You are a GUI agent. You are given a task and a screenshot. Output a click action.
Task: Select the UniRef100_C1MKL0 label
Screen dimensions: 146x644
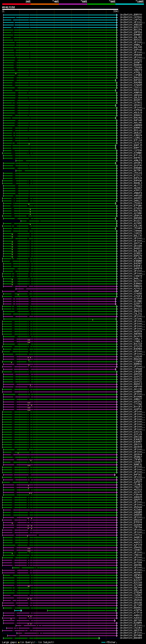tap(131, 138)
